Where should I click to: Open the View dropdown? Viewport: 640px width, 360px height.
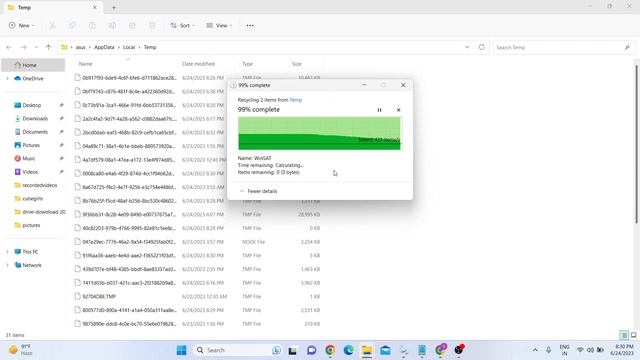pyautogui.click(x=219, y=26)
